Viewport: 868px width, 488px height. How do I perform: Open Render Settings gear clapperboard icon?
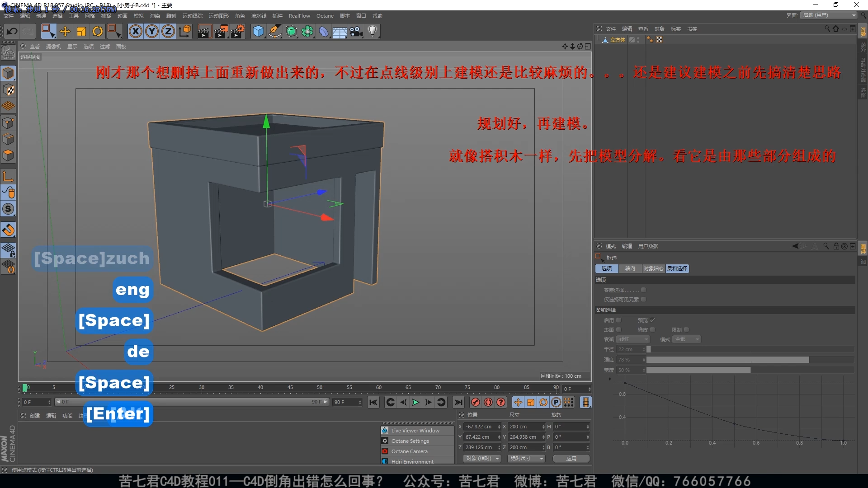(238, 31)
